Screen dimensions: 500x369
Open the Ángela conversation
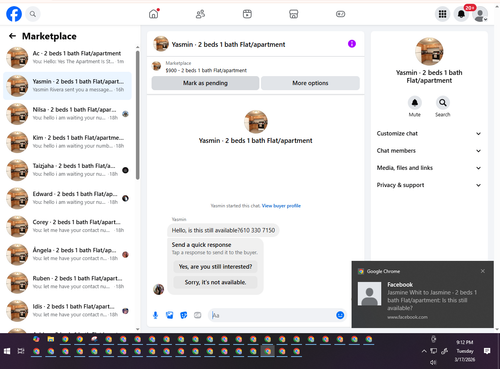click(x=68, y=255)
